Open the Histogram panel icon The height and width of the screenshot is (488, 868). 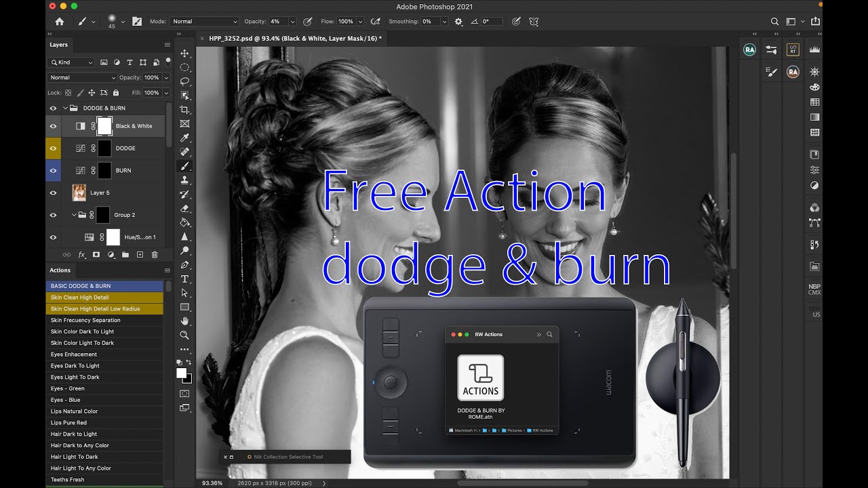(x=814, y=49)
